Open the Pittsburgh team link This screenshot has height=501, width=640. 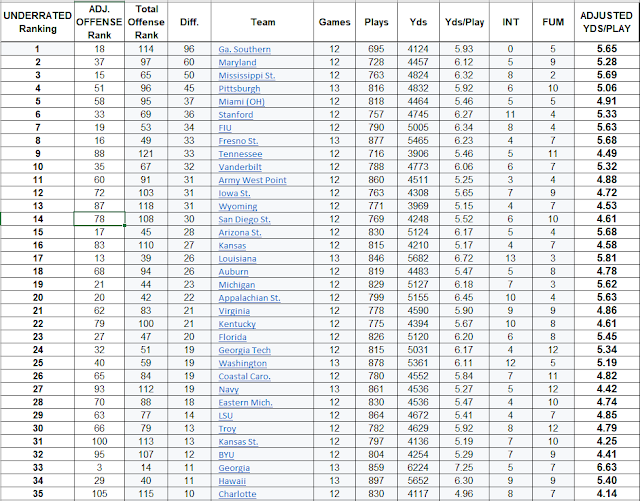pos(239,89)
